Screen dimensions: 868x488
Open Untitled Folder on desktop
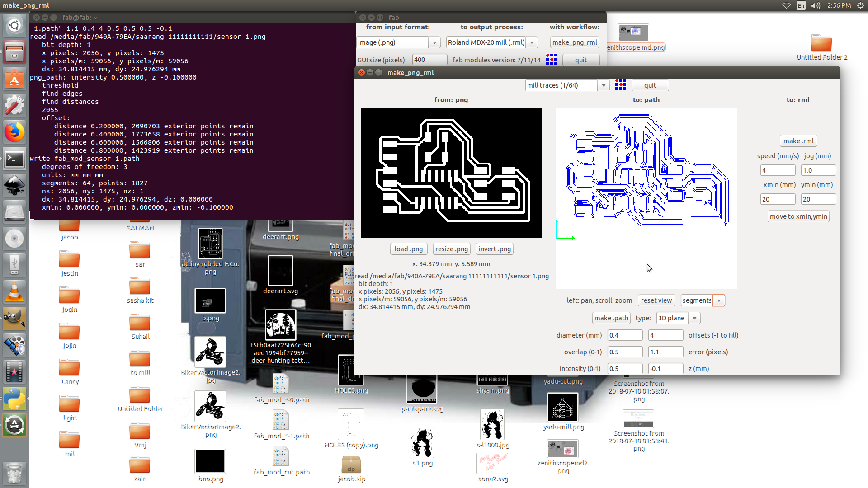tap(140, 399)
